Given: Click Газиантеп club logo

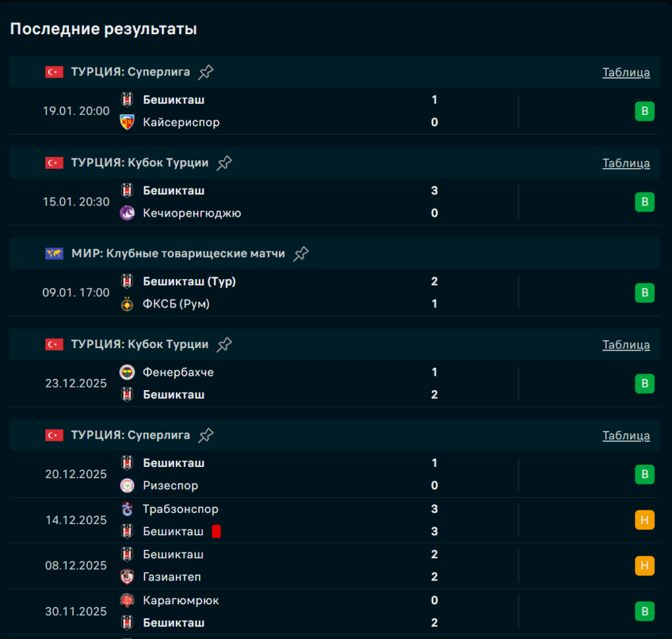Looking at the screenshot, I should point(127,577).
